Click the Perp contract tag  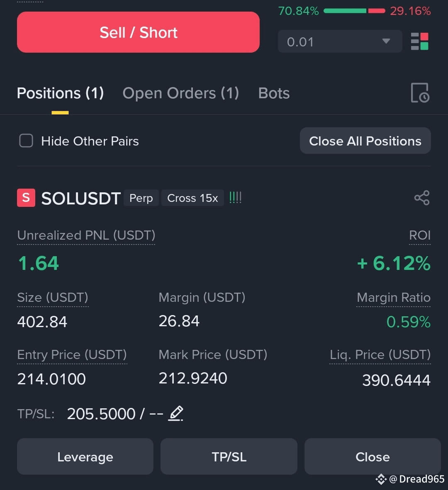point(141,198)
